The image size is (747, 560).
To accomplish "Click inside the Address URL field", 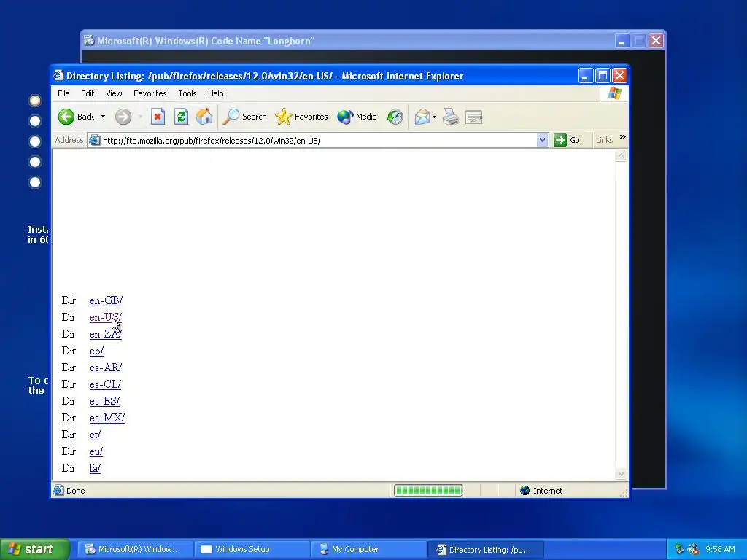I will pyautogui.click(x=317, y=141).
